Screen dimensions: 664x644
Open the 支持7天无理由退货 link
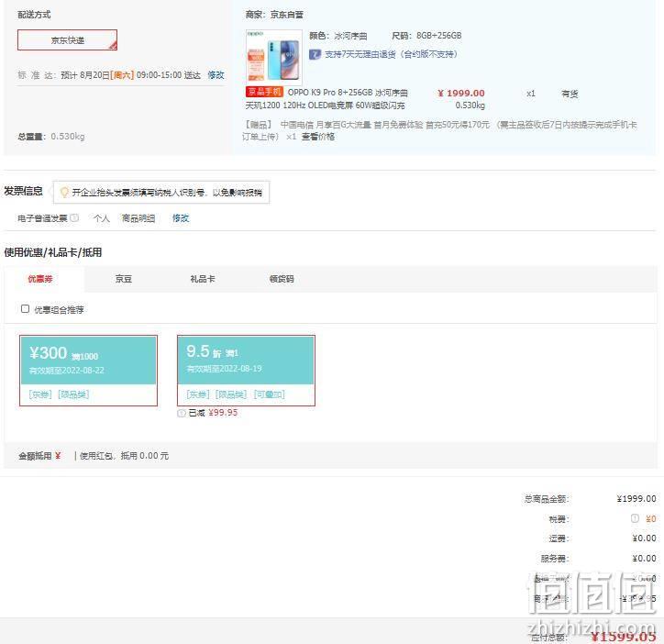pos(391,54)
